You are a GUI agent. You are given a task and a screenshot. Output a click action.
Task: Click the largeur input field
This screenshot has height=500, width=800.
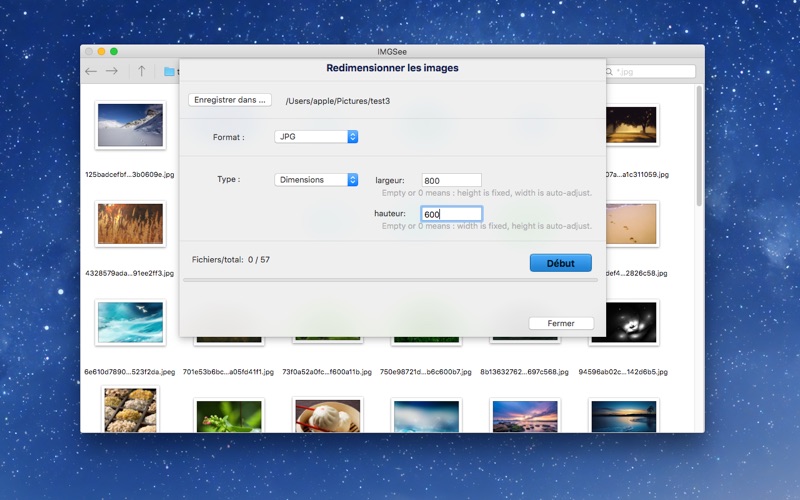(x=451, y=181)
